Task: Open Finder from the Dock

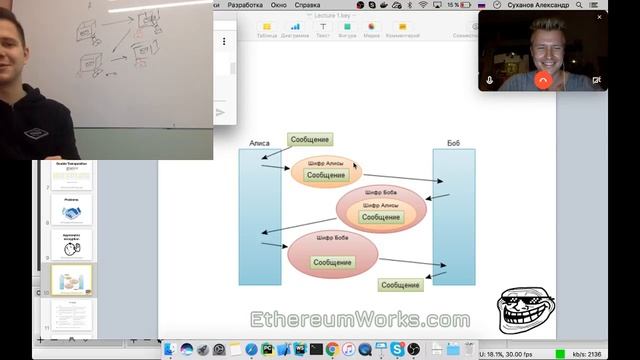Action: [170, 349]
